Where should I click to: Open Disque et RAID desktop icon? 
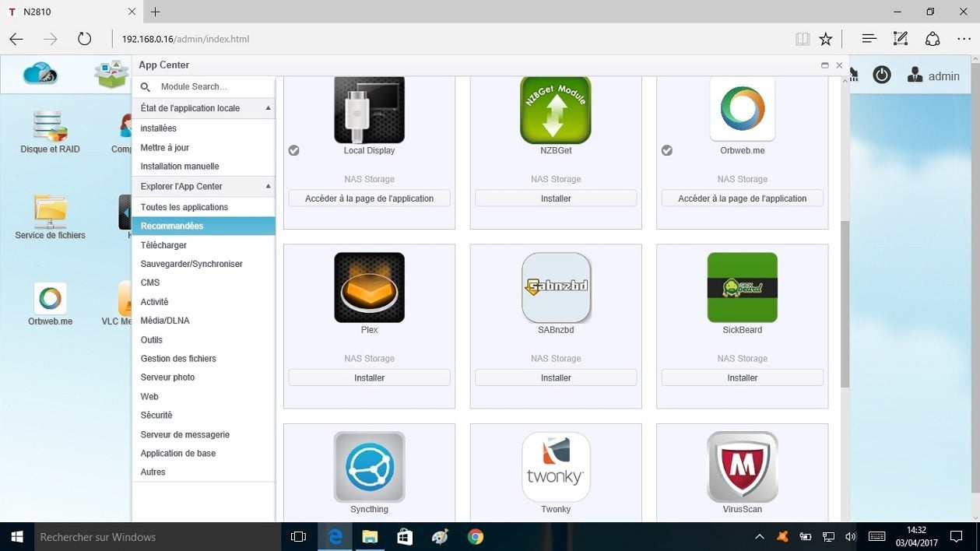(50, 131)
